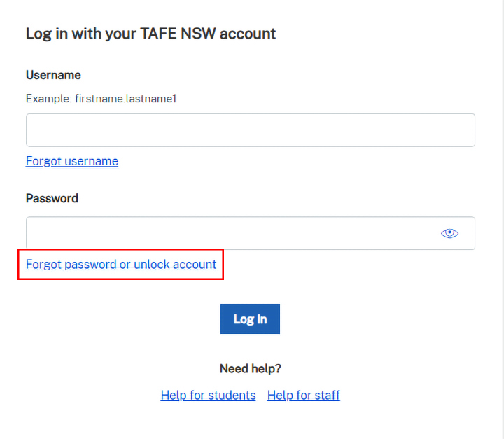504x439 pixels.
Task: Open the Forgot username link
Action: pyautogui.click(x=72, y=161)
